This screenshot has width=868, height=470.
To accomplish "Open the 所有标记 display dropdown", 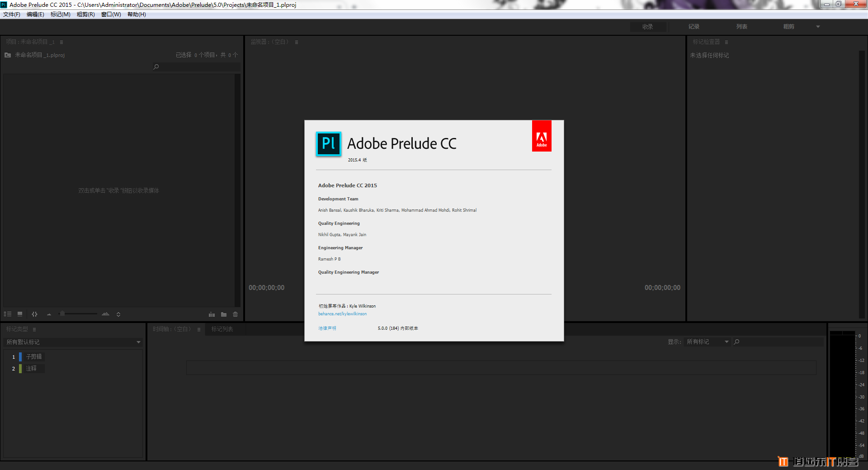I will point(708,342).
